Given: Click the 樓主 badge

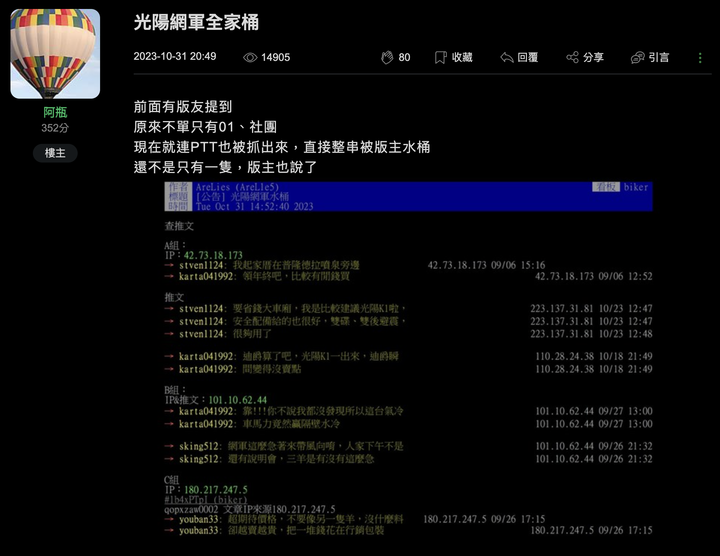Looking at the screenshot, I should (x=55, y=153).
